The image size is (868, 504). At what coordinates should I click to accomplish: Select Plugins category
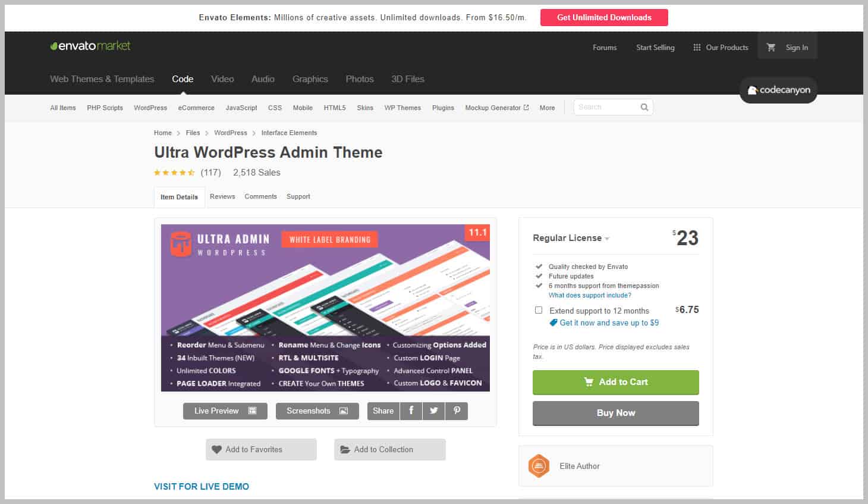pos(443,108)
